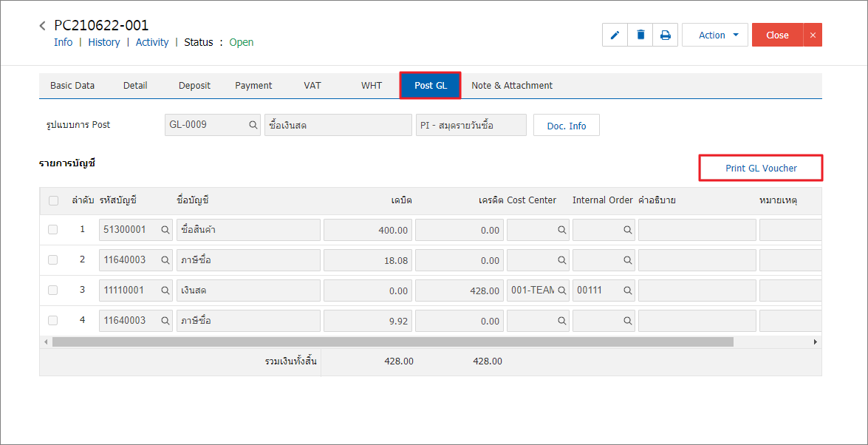Click Cost Center search icon in row 1

(x=562, y=230)
